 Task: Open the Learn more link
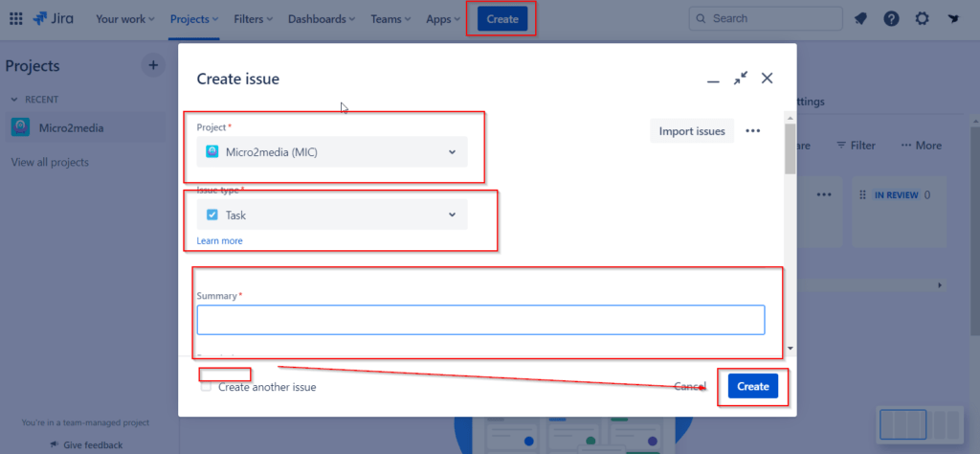[x=219, y=240]
